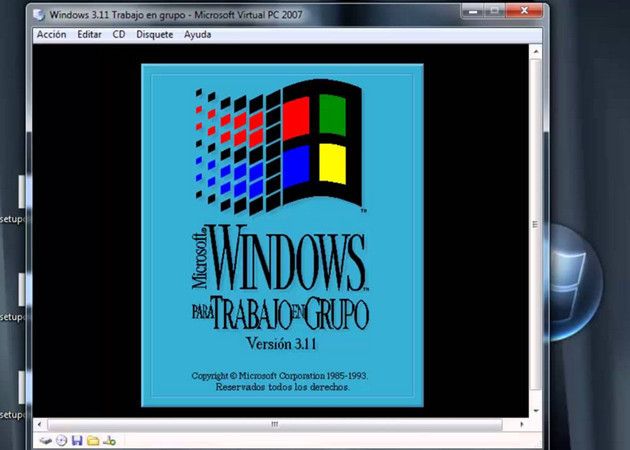Click the shared folders status icon
Viewport: 630px width, 450px height.
pos(93,441)
